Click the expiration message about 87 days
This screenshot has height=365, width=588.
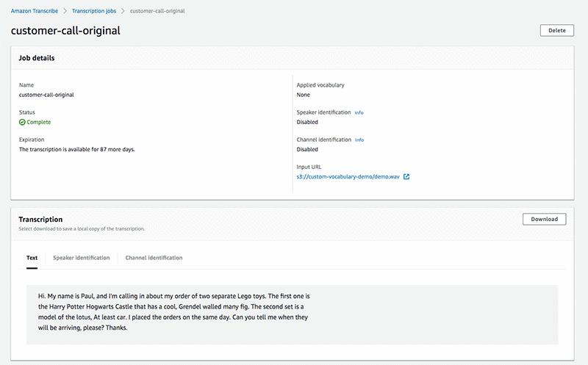tap(77, 150)
